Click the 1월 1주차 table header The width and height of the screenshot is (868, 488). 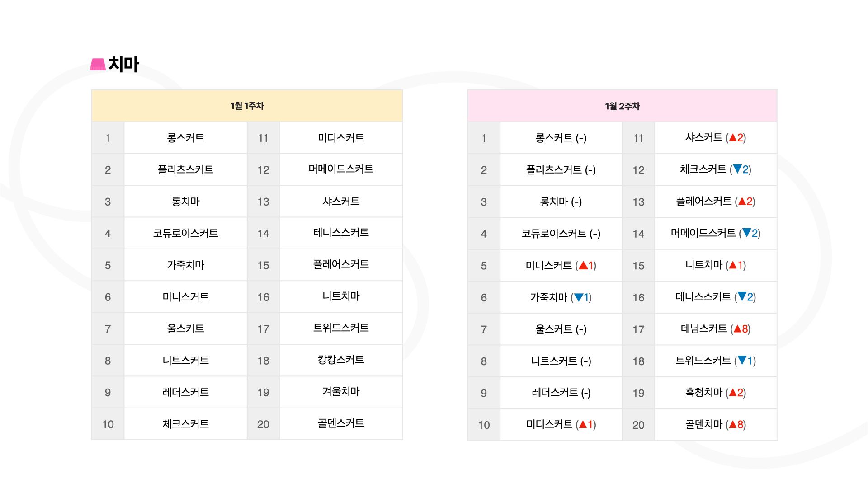247,106
